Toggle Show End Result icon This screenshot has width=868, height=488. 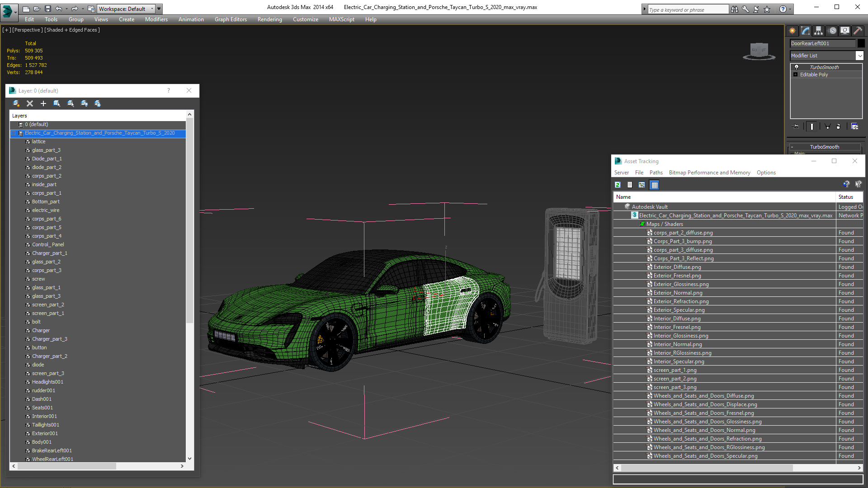click(812, 127)
